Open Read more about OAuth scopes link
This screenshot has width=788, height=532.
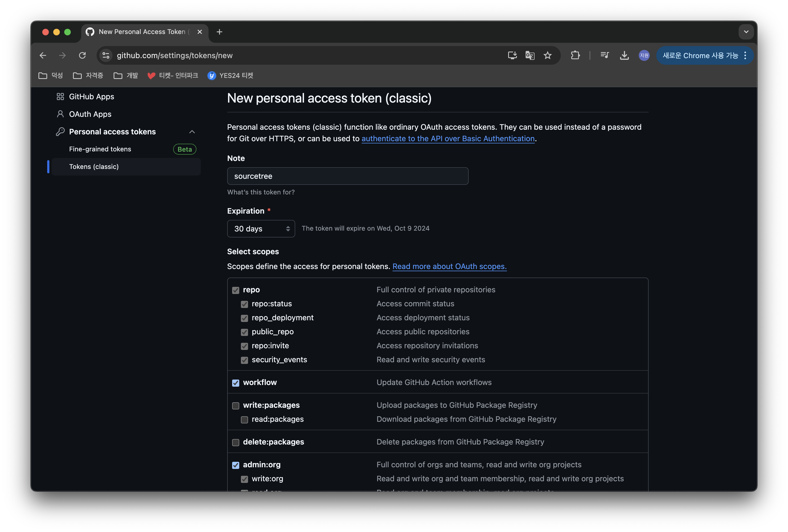click(x=449, y=266)
